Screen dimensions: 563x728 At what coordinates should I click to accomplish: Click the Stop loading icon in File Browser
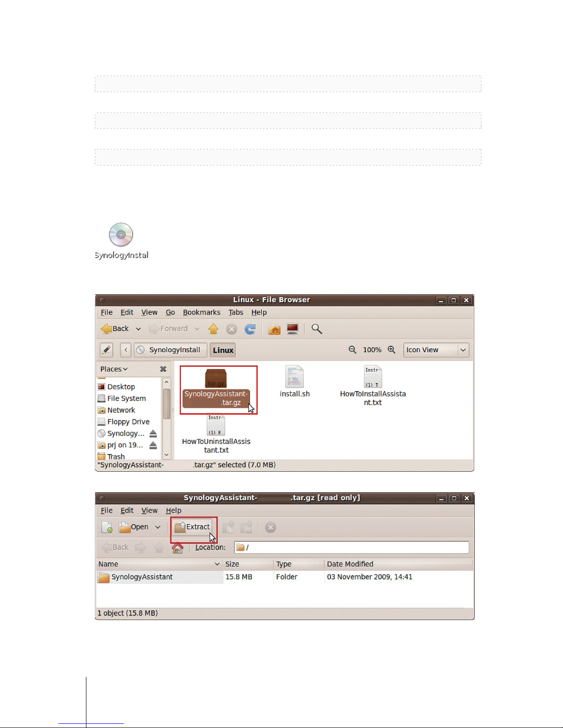[x=232, y=329]
